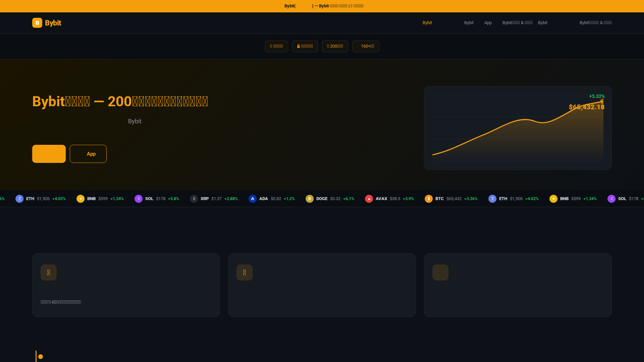644x362 pixels.
Task: Select the purple SOL coin icon
Action: pos(139,199)
